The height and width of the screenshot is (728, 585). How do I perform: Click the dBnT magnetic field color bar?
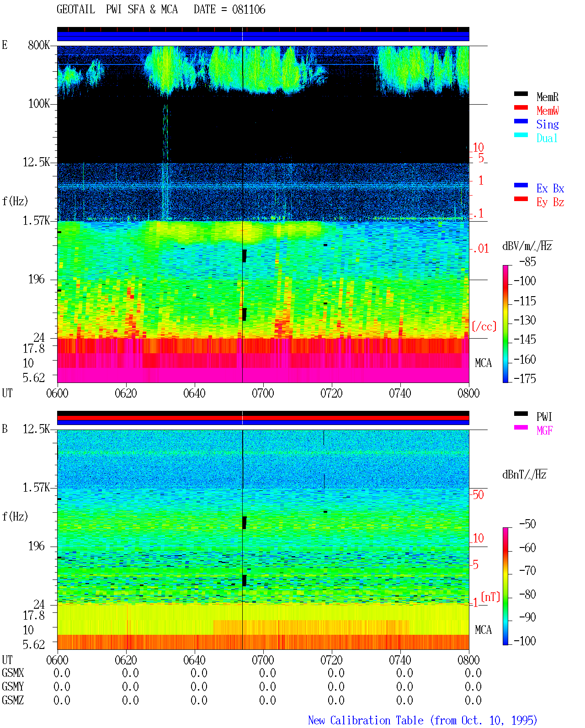point(505,586)
